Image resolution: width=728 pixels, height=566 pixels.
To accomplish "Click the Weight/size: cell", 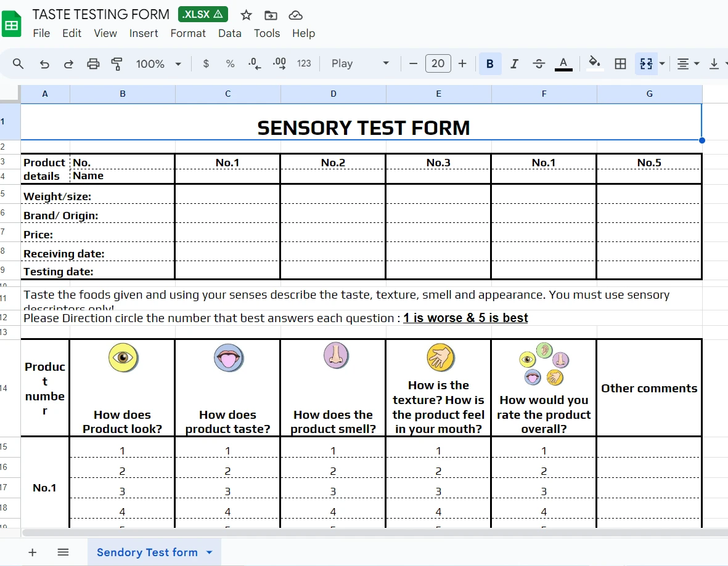I will point(98,195).
